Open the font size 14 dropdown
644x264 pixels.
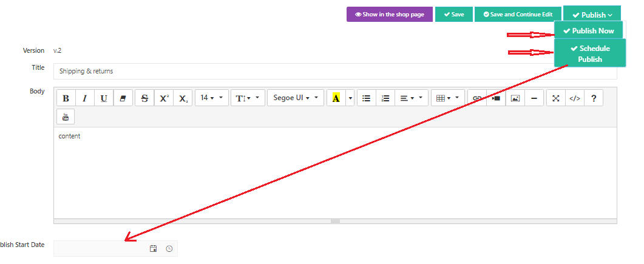[x=211, y=98]
